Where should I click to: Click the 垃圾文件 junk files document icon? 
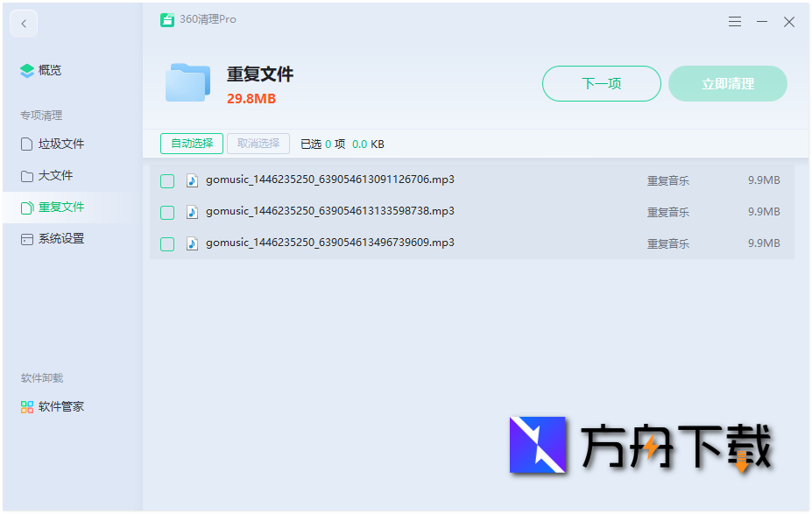pyautogui.click(x=26, y=144)
